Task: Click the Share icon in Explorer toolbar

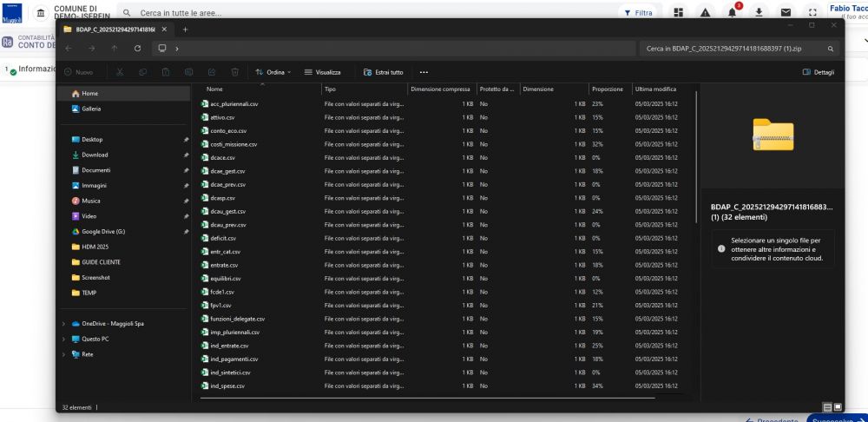Action: point(212,72)
